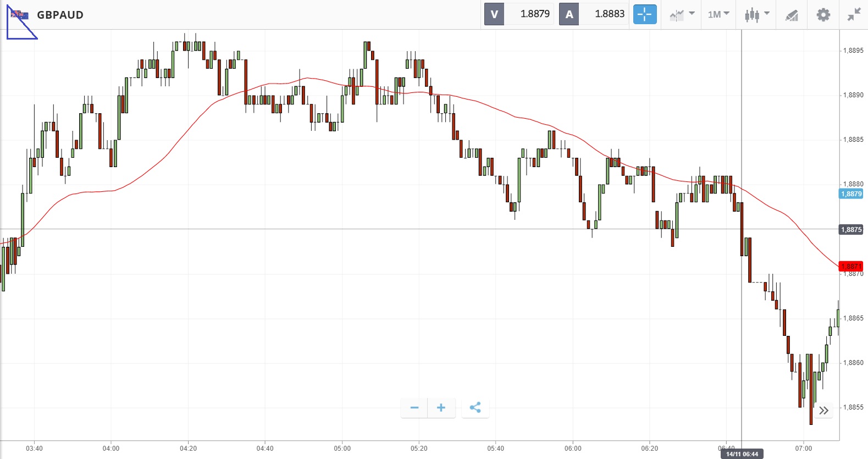Open the indicators dropdown
This screenshot has width=868, height=459.
point(682,14)
